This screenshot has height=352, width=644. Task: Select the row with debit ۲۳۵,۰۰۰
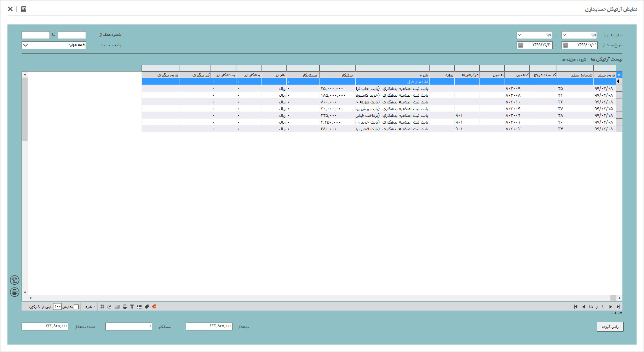point(379,115)
